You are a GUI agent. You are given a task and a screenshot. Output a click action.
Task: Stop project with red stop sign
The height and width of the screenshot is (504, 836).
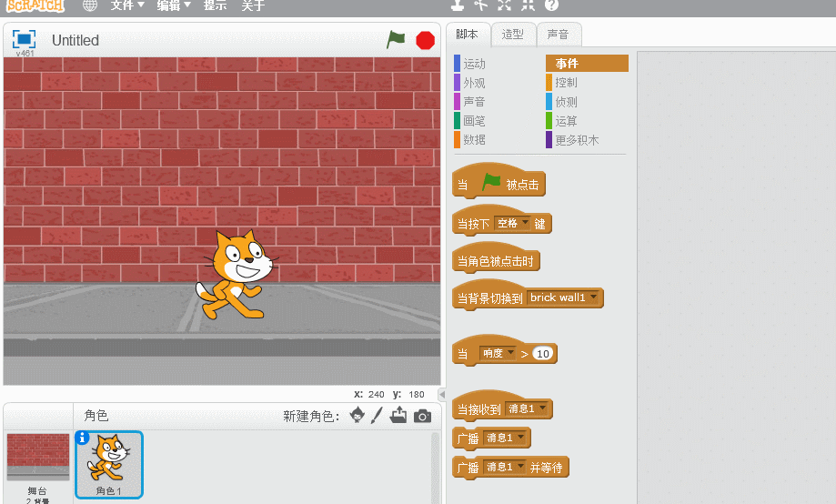click(425, 40)
